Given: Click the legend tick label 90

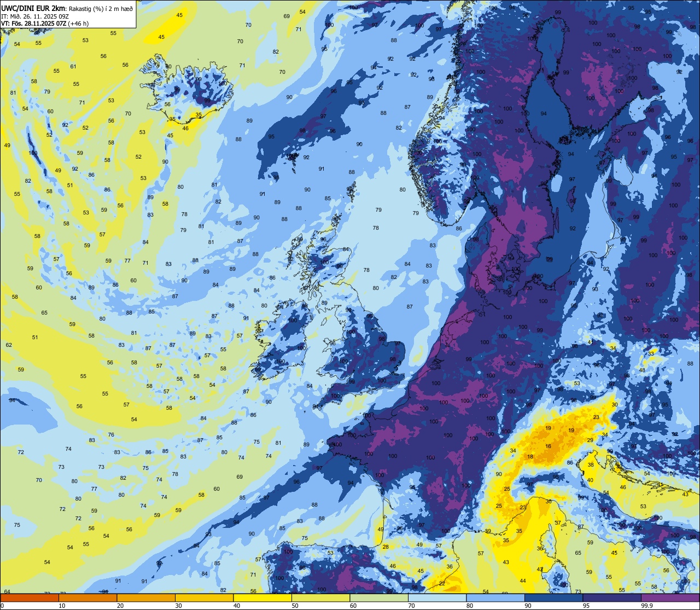Looking at the screenshot, I should [528, 606].
